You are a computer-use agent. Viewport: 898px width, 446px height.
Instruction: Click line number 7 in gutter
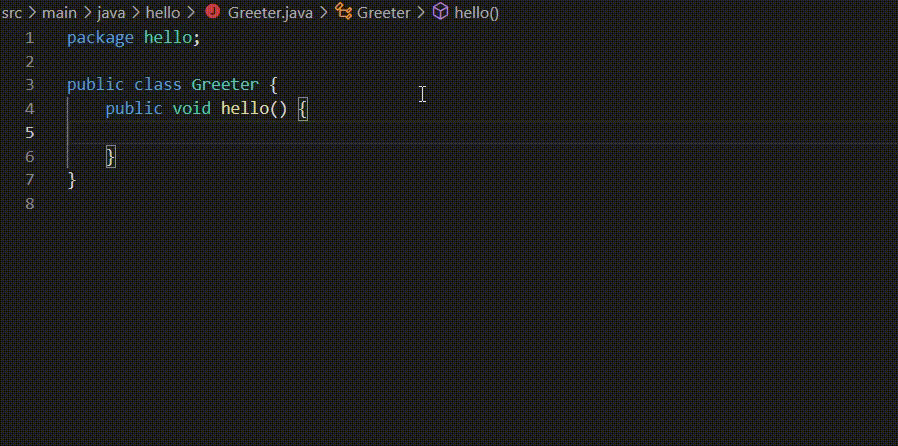30,180
